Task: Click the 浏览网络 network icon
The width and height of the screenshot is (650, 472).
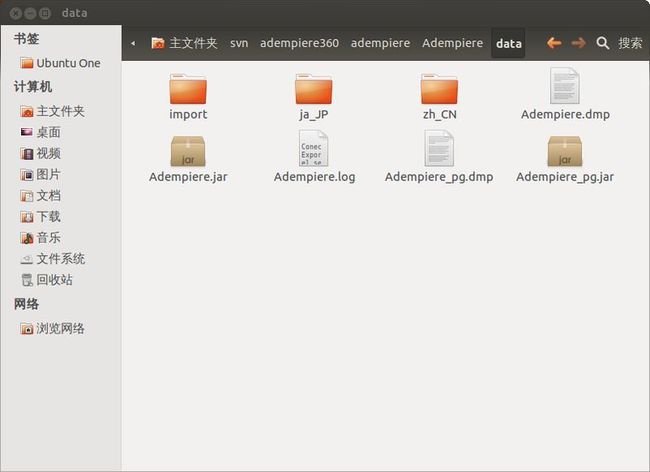Action: pyautogui.click(x=27, y=329)
